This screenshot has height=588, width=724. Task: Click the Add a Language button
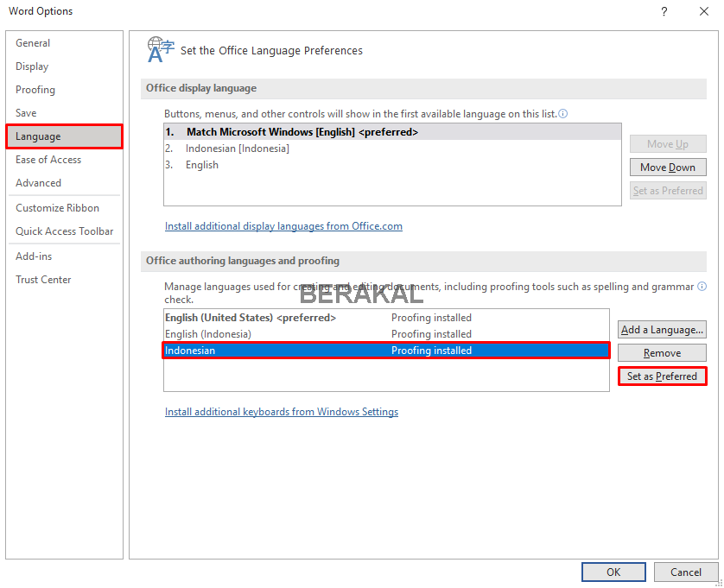[662, 330]
